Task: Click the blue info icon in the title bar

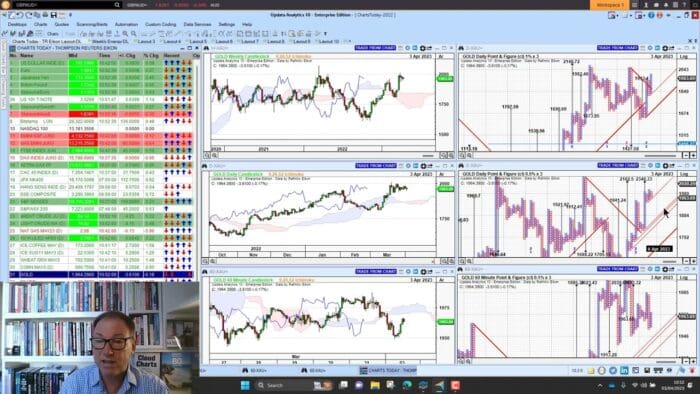Action: pos(651,15)
